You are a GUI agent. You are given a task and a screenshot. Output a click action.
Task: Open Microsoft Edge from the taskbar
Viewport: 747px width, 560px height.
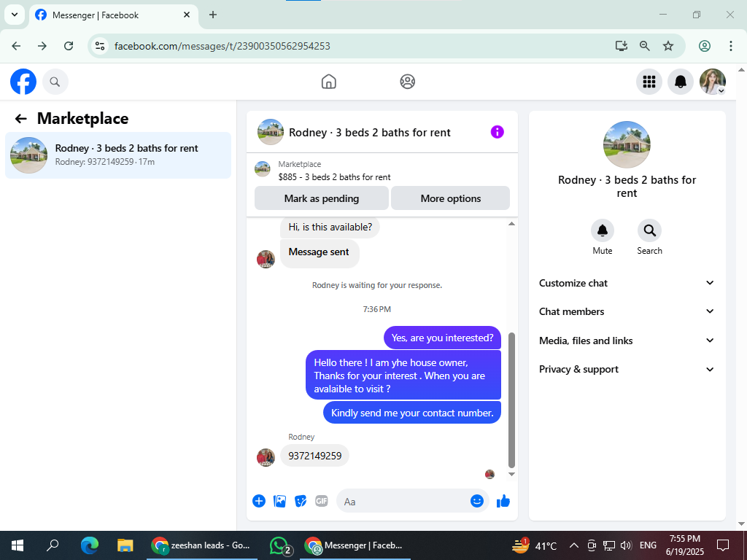pyautogui.click(x=90, y=545)
